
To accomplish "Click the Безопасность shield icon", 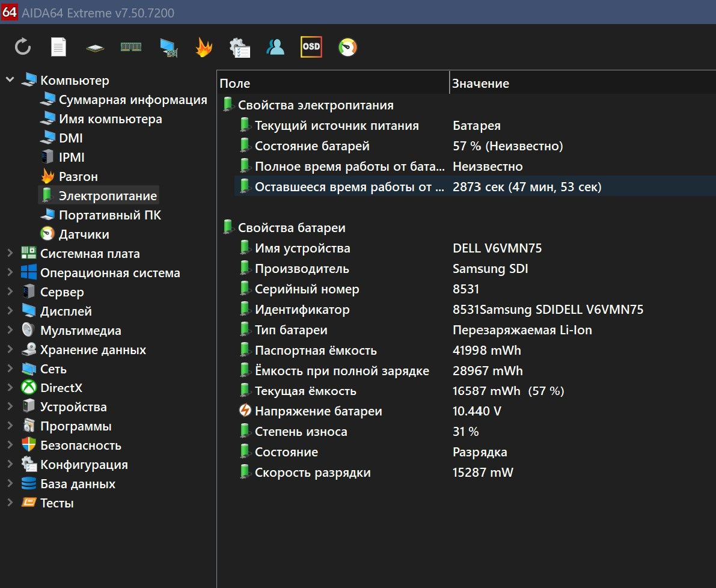I will click(29, 445).
